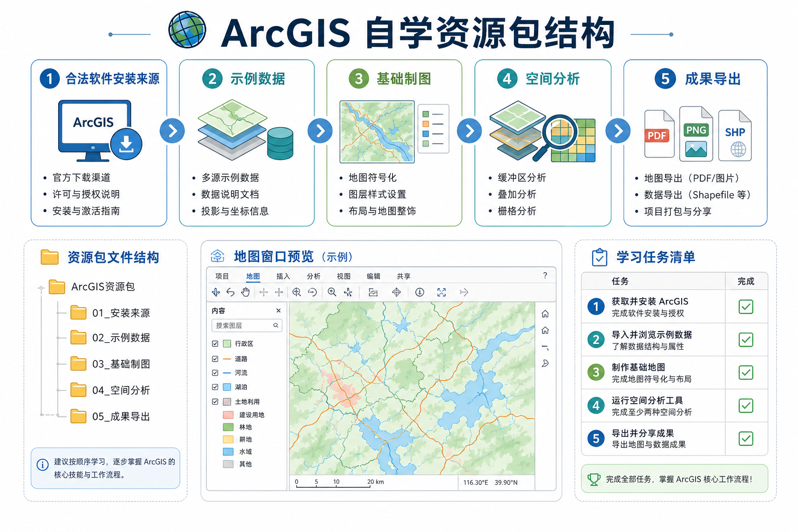Click the circular north-arrow toolbar icon
Viewport: 798px width, 532px height.
420,292
